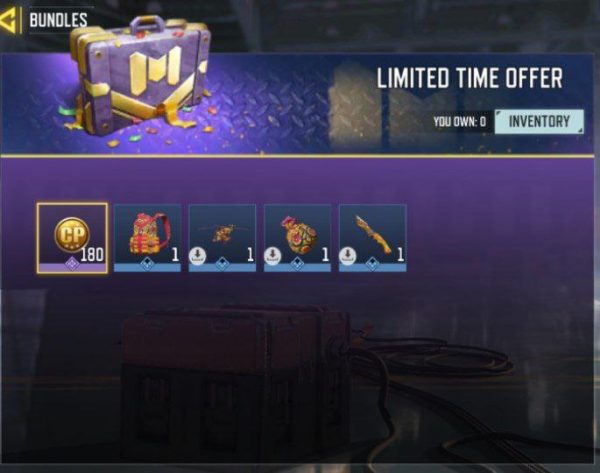Viewport: 600px width, 473px height.
Task: Tap download icon on the charm tile
Action: [198, 256]
